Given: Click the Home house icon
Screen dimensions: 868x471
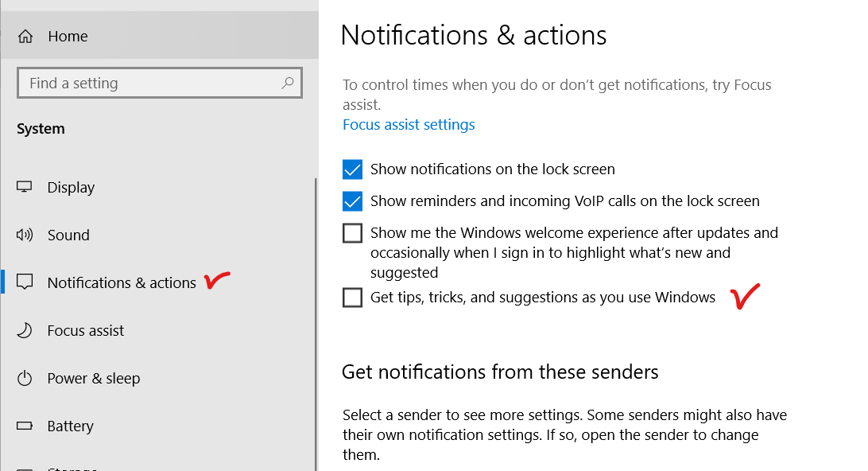Looking at the screenshot, I should [x=25, y=37].
